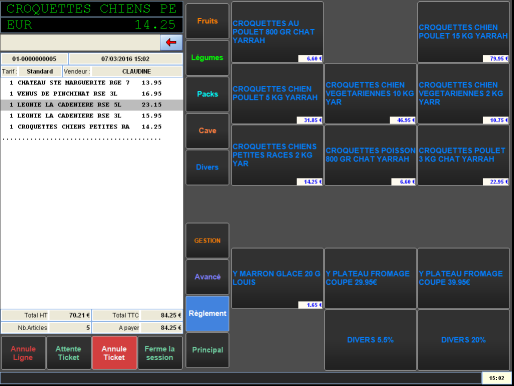Viewport: 514px width, 386px height.
Task: Add Croquettes Chien Poulet 15 KG Yarrah
Action: pyautogui.click(x=463, y=32)
